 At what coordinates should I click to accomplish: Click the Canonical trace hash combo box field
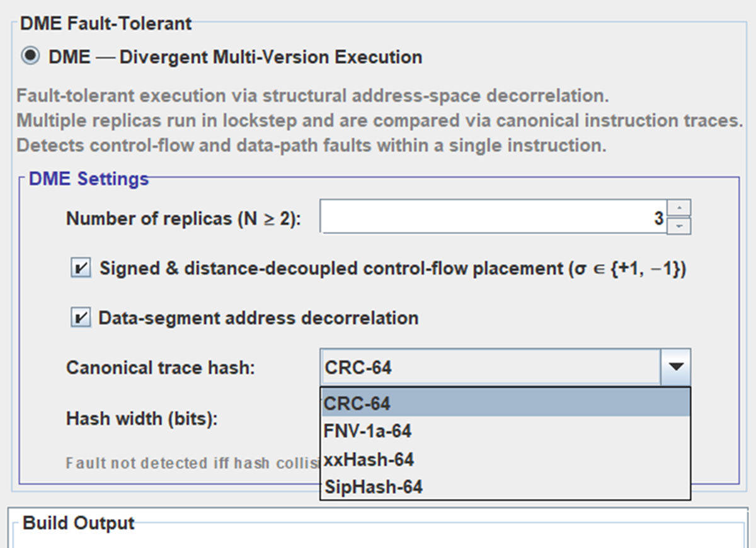coord(490,367)
